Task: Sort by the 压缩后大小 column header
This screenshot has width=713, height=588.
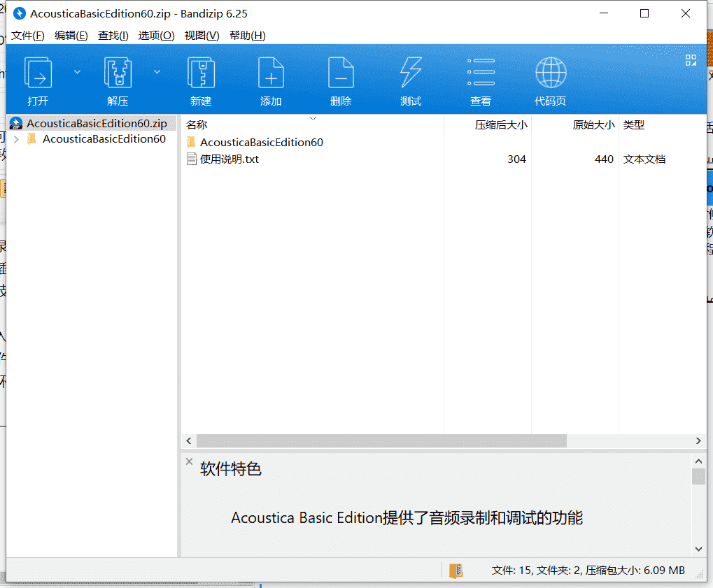Action: (x=501, y=124)
